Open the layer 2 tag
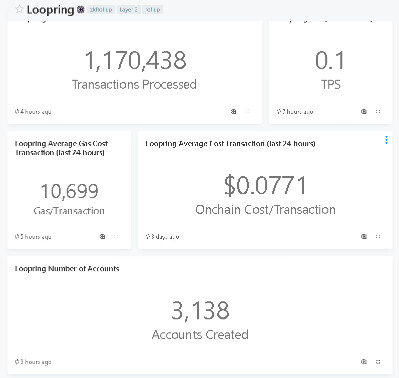Viewport: 399px width, 378px height. tap(128, 10)
